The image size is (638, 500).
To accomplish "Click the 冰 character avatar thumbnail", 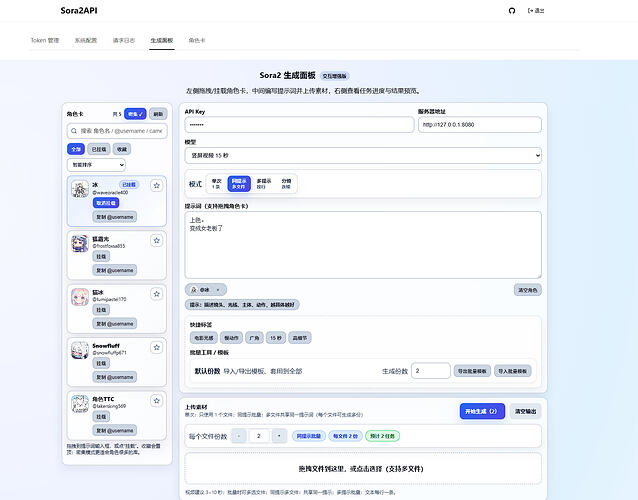I will point(80,189).
